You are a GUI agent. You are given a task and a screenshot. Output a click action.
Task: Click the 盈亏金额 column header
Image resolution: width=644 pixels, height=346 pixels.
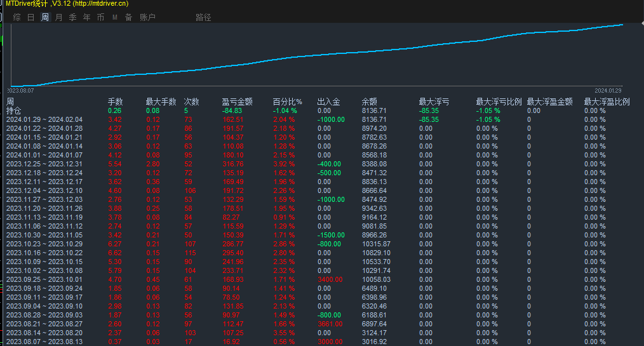pos(237,102)
